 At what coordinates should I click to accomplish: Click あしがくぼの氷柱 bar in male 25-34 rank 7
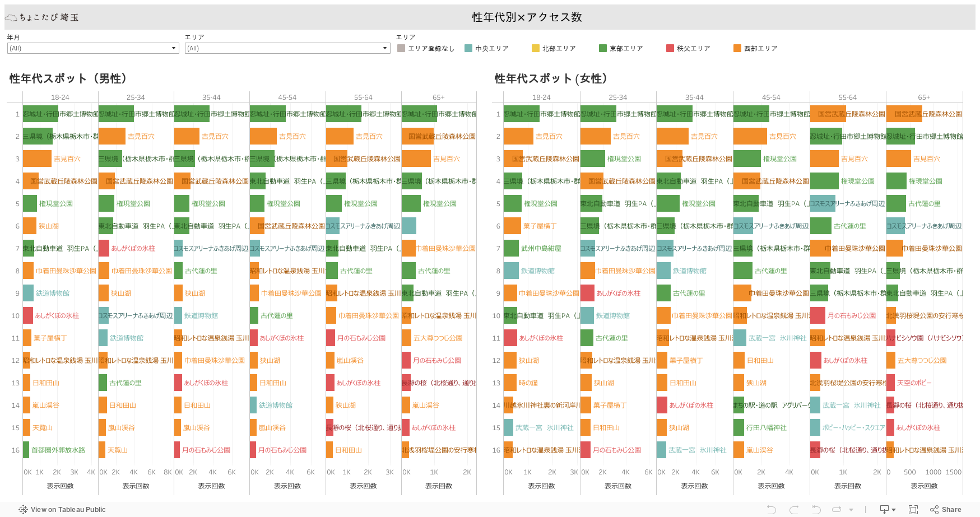[104, 248]
